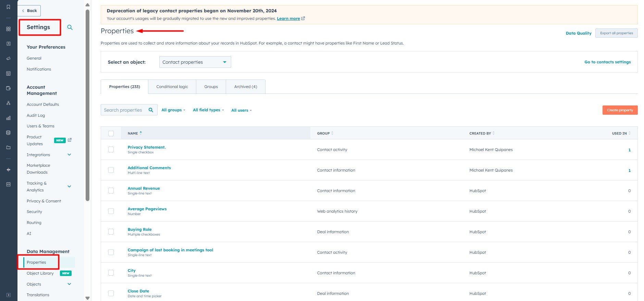Open the Bookmarks icon in the dark navigation rail
This screenshot has height=301, width=644.
coord(9,7)
